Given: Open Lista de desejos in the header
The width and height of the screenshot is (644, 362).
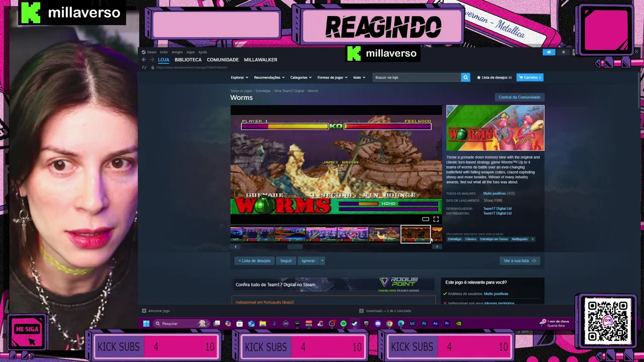Looking at the screenshot, I should pos(494,77).
